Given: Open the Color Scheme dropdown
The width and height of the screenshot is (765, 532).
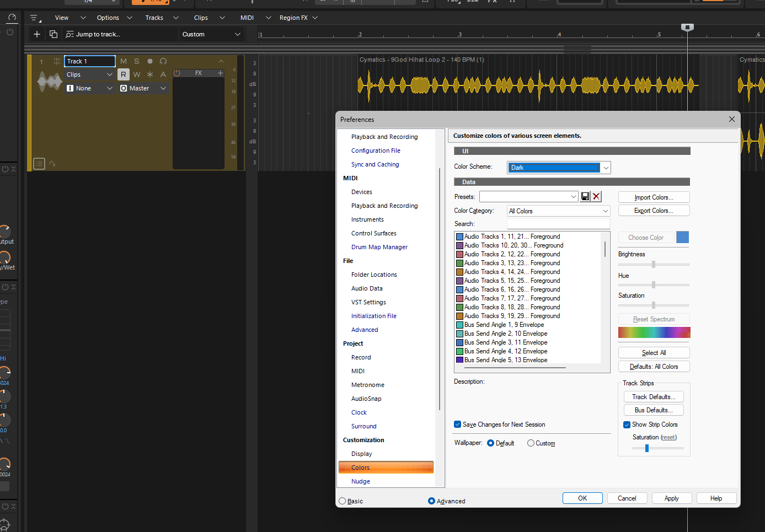Looking at the screenshot, I should click(559, 168).
